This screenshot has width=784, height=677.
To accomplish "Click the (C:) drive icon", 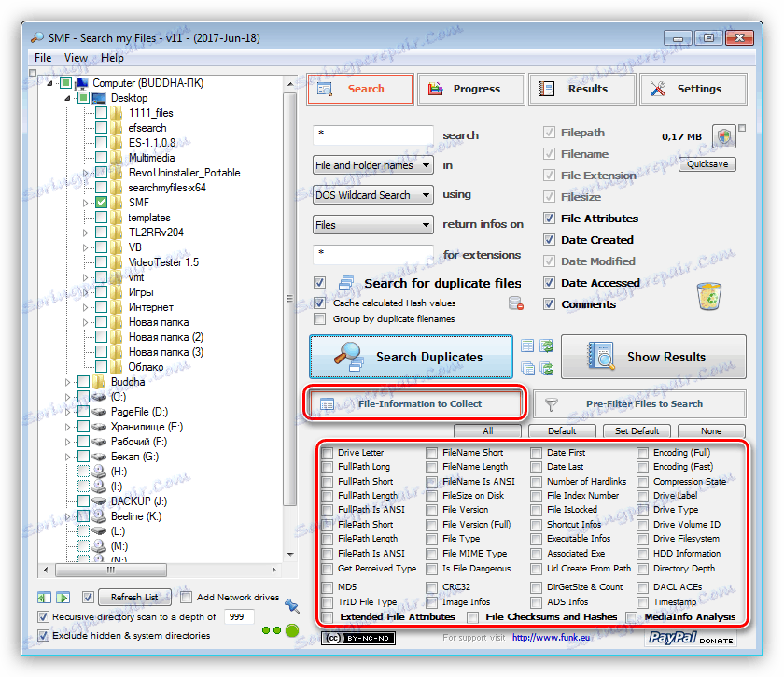I will [x=99, y=397].
